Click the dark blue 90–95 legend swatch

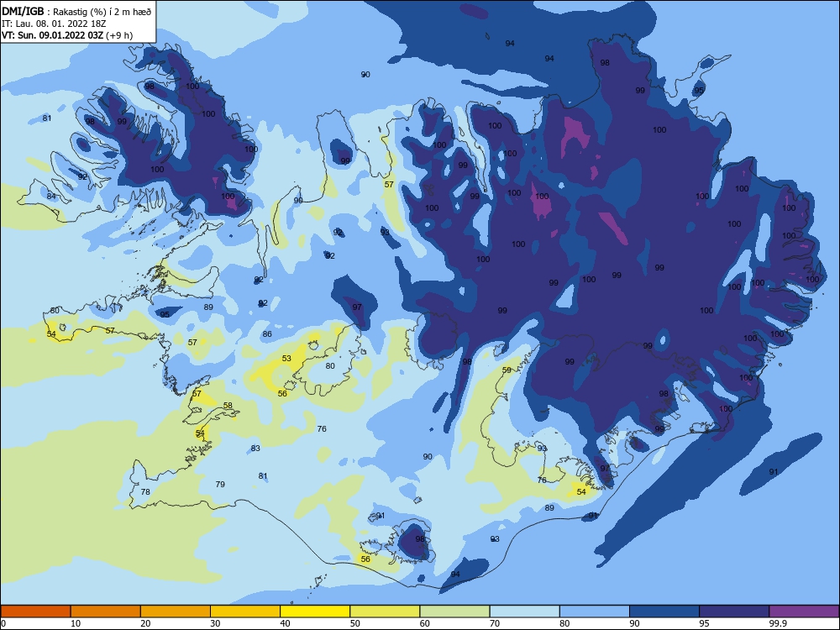tap(664, 612)
